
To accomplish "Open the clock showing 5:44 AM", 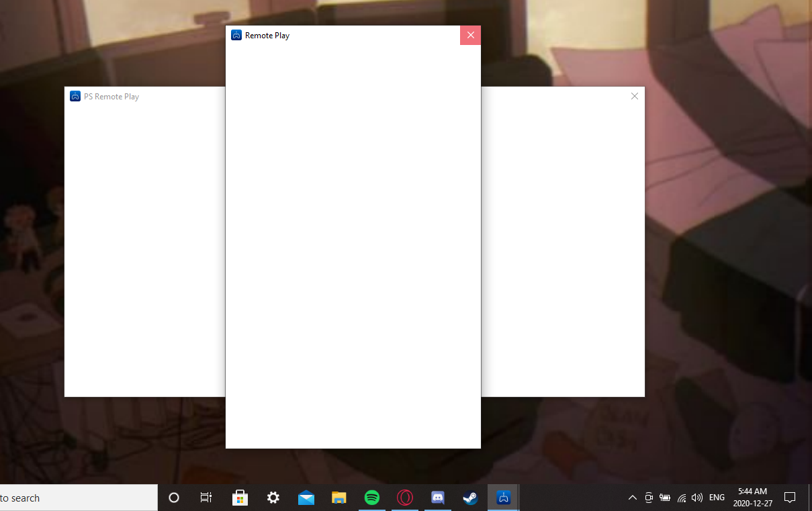I will (x=752, y=498).
